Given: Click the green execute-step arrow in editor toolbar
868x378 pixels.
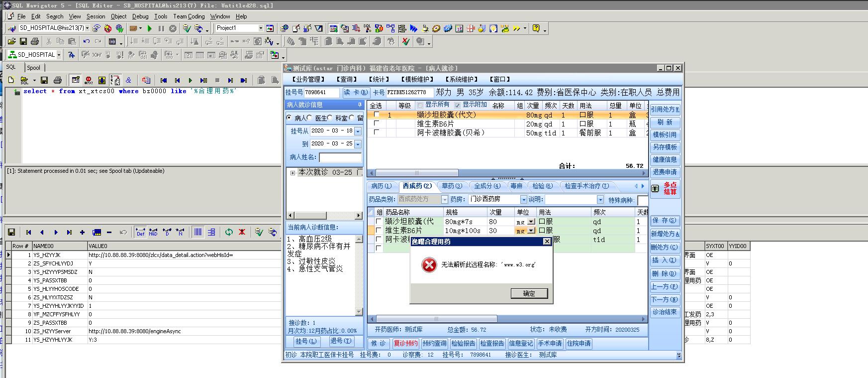Looking at the screenshot, I should coord(190,80).
